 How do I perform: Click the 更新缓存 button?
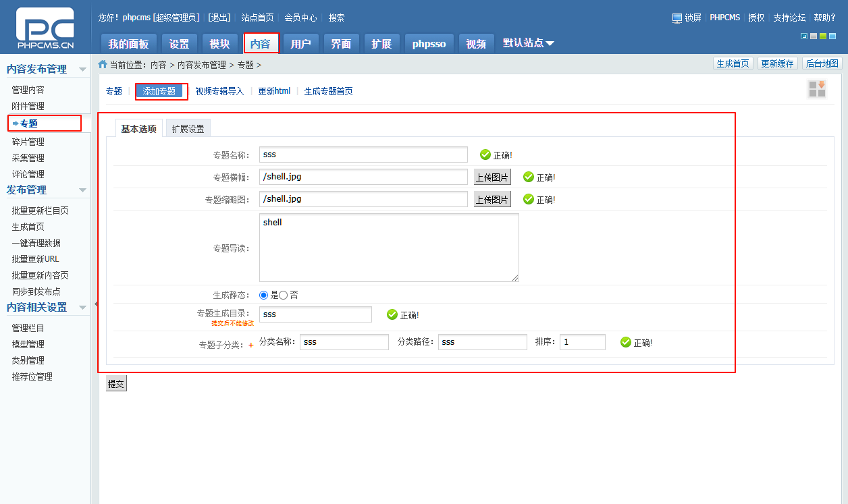[778, 63]
